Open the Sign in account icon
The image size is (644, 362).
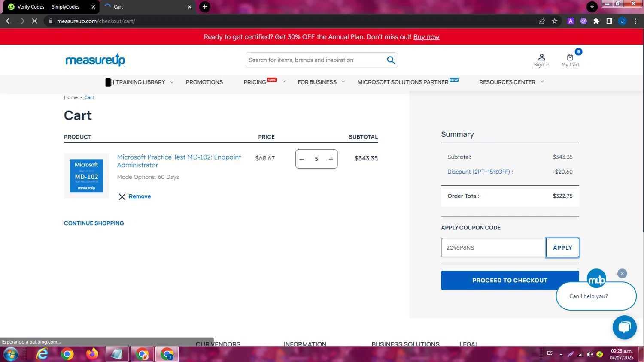(x=541, y=60)
